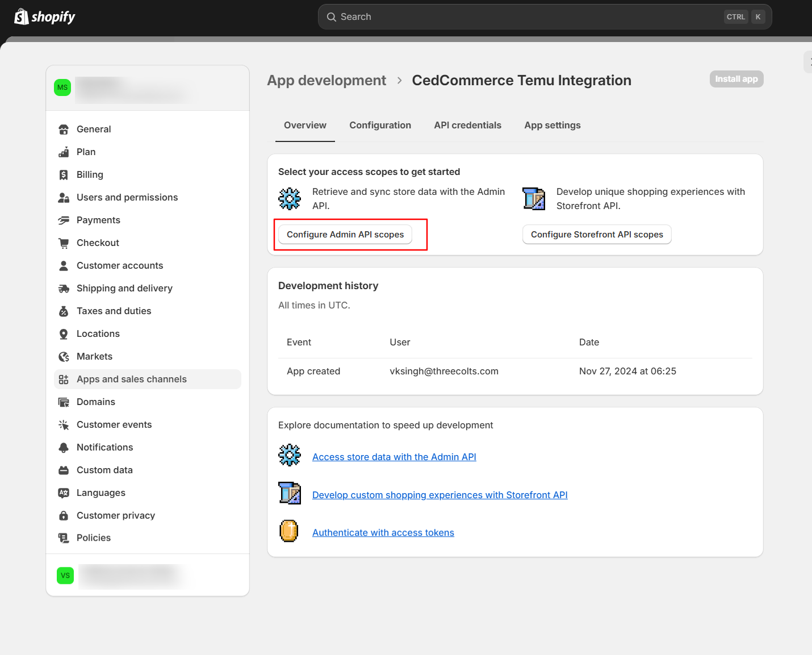Click the User column header
Image resolution: width=812 pixels, height=655 pixels.
pos(400,343)
